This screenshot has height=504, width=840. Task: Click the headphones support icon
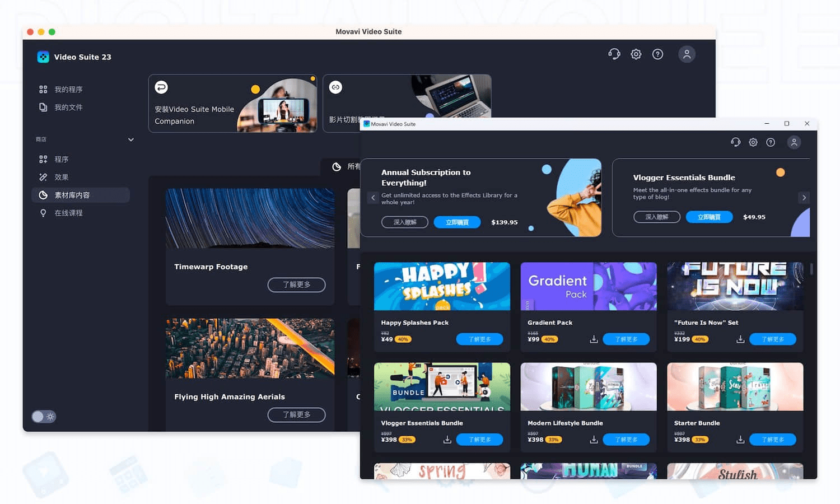735,142
